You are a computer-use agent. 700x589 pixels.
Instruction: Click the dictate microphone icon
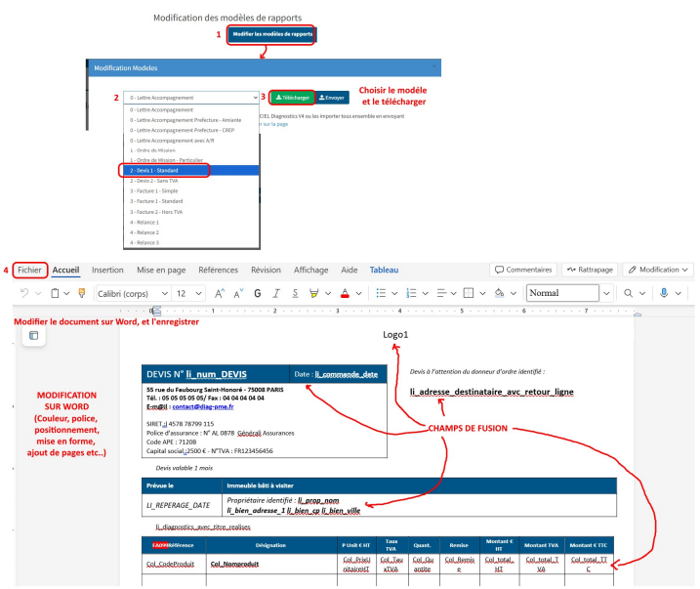pos(665,293)
